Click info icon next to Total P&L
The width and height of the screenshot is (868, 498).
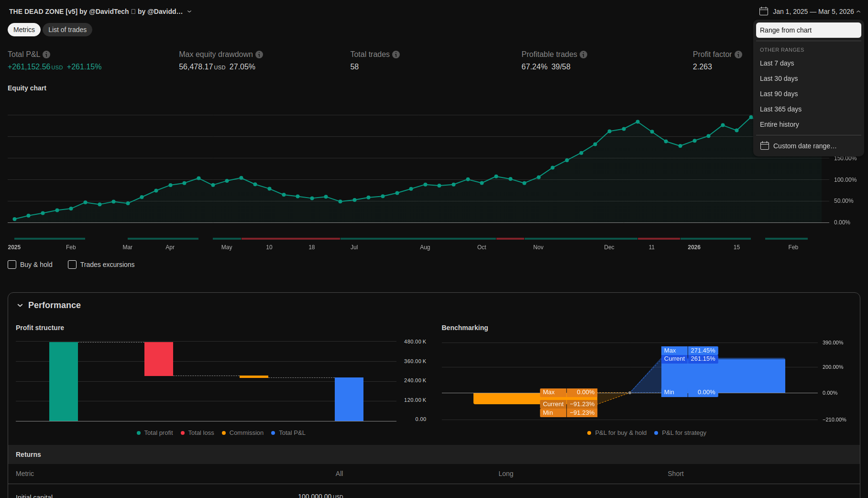pyautogui.click(x=46, y=55)
